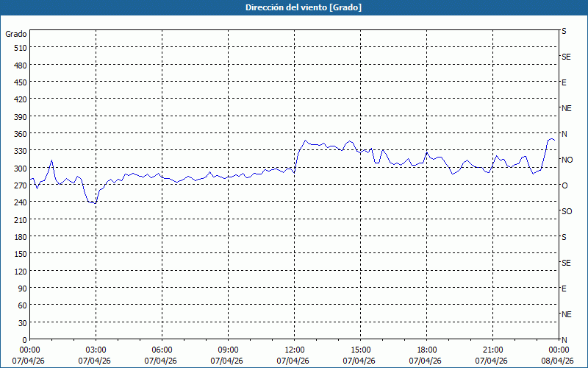Click the 09:00 time axis label
This screenshot has height=368, width=588.
(229, 350)
